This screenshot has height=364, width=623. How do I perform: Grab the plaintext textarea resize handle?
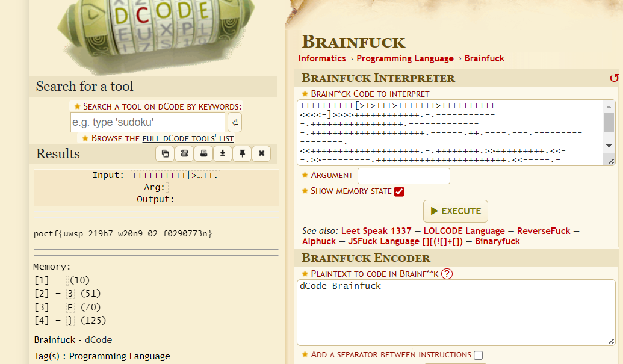(x=611, y=341)
